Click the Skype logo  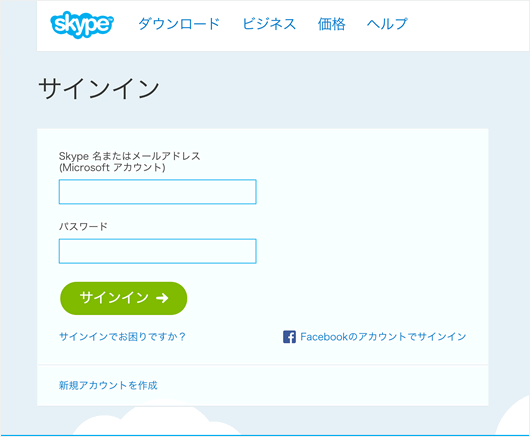pos(82,24)
